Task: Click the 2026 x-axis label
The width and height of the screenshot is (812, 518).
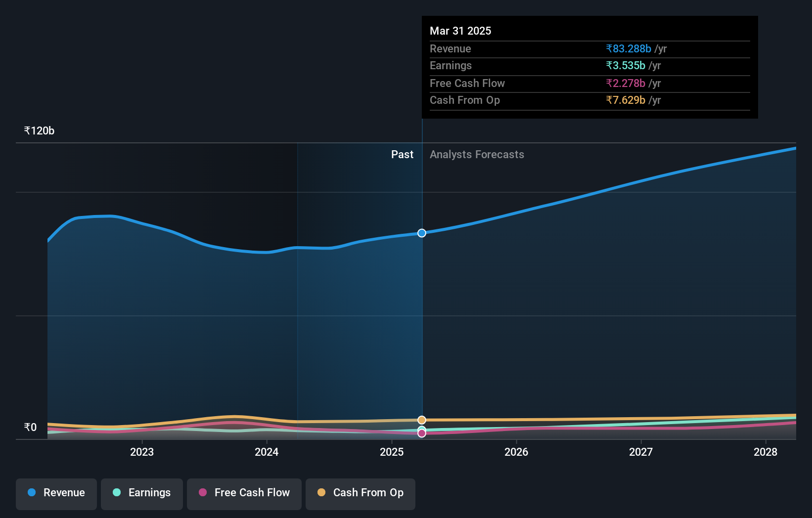Action: point(516,452)
